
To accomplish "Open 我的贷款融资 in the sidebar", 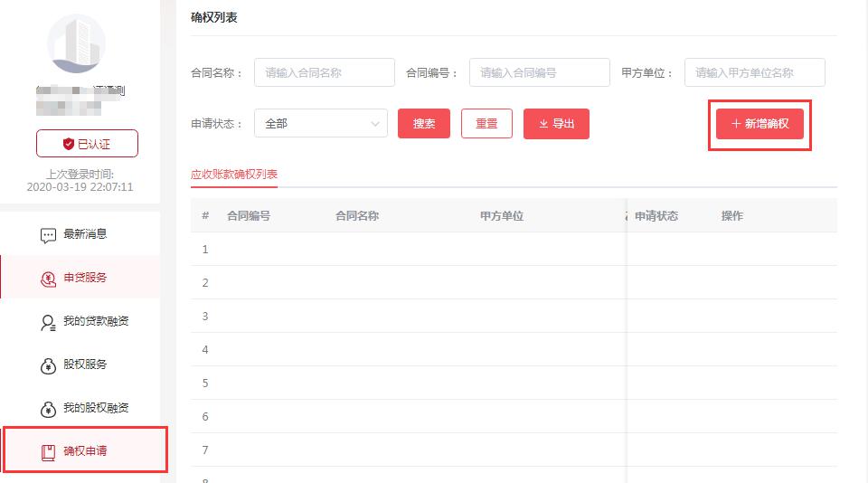I will pos(80,321).
